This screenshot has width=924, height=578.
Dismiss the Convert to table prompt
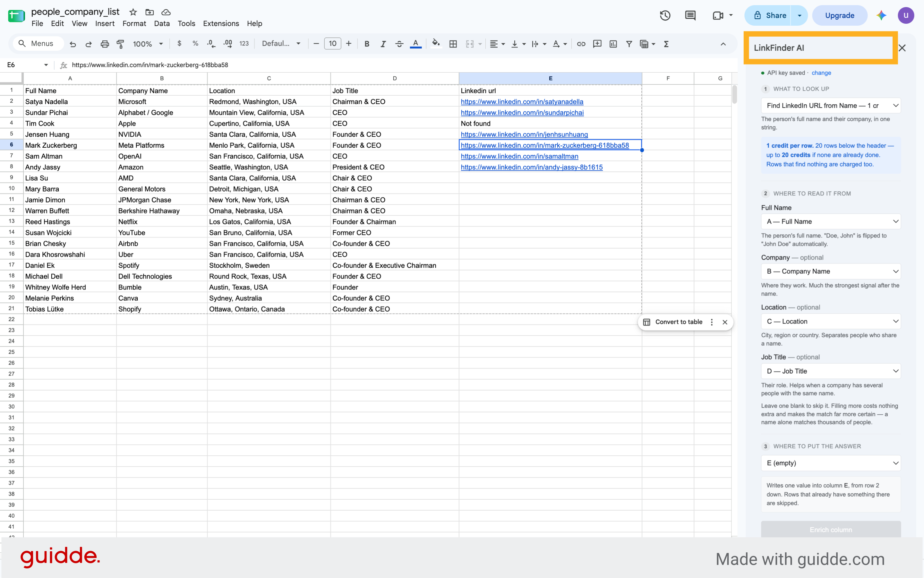point(724,322)
